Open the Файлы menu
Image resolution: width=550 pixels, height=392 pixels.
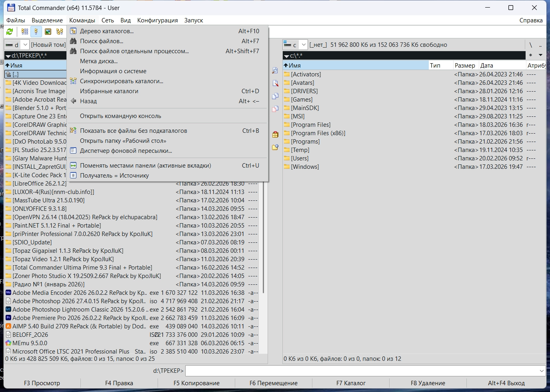click(x=16, y=20)
